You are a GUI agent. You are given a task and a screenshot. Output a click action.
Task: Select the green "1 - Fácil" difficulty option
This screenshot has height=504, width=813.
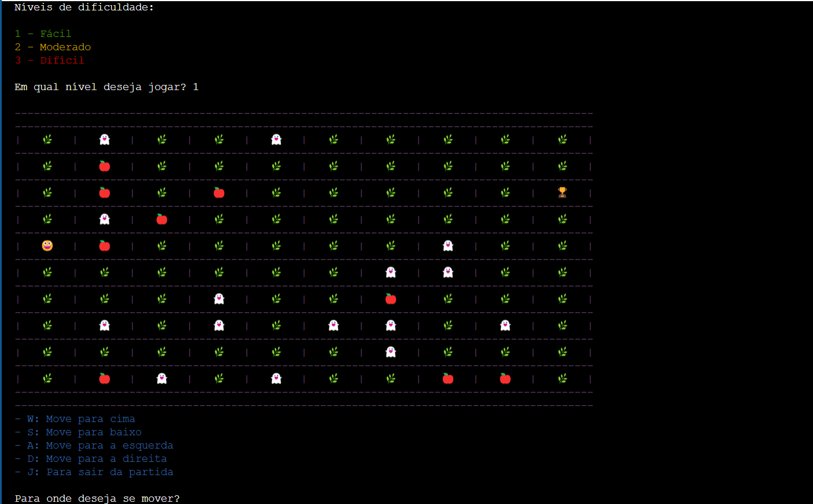tap(43, 34)
